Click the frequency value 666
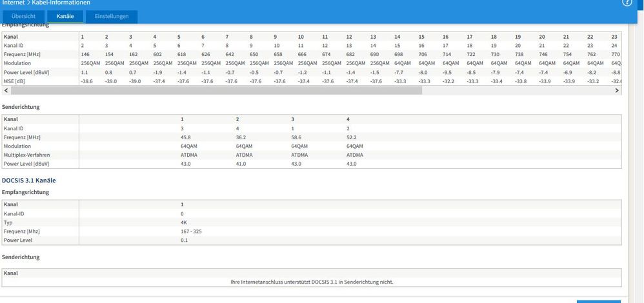644x303 pixels. 302,54
